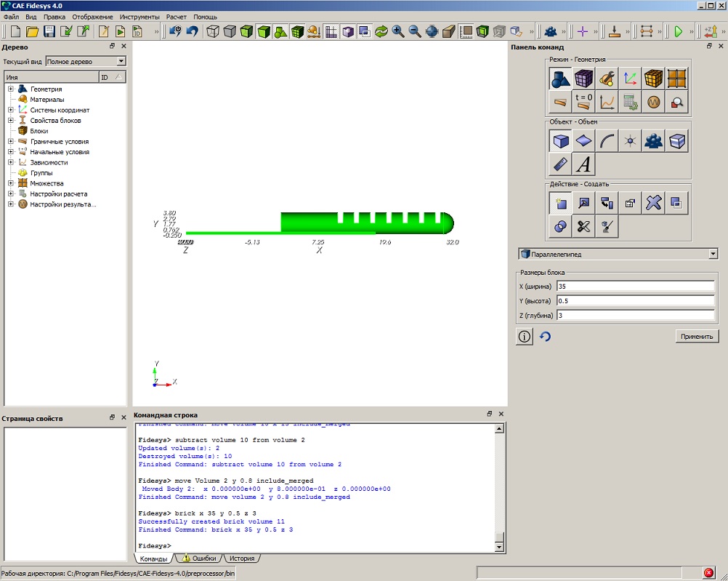Select the ruler measurement icon
728x581 pixels.
[x=560, y=164]
